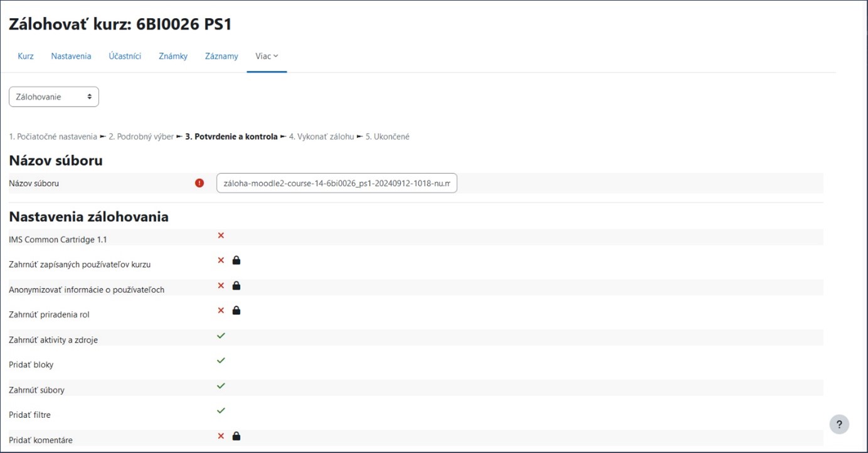The height and width of the screenshot is (453, 868).
Task: Open the help question mark button
Action: (839, 424)
